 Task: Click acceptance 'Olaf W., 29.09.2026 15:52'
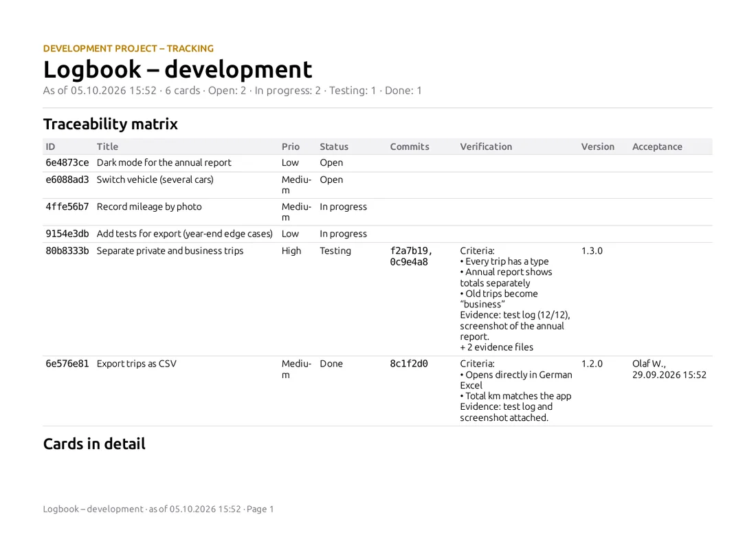(669, 369)
